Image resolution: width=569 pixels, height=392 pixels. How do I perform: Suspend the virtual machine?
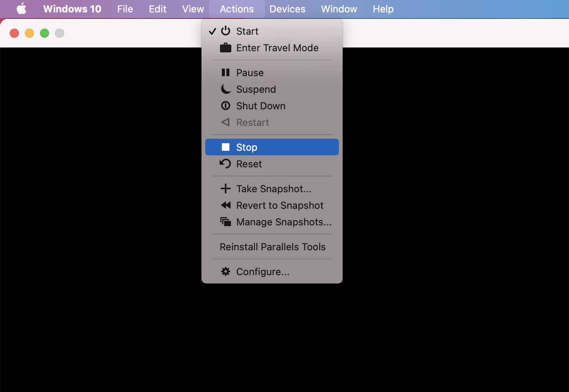(272, 89)
